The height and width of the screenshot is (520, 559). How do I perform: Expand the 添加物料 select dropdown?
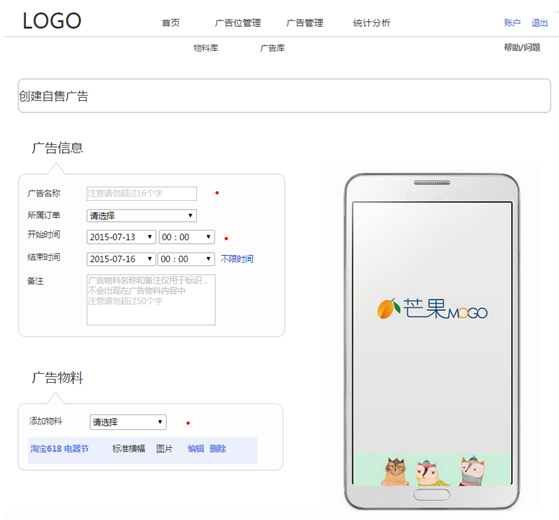coord(128,422)
